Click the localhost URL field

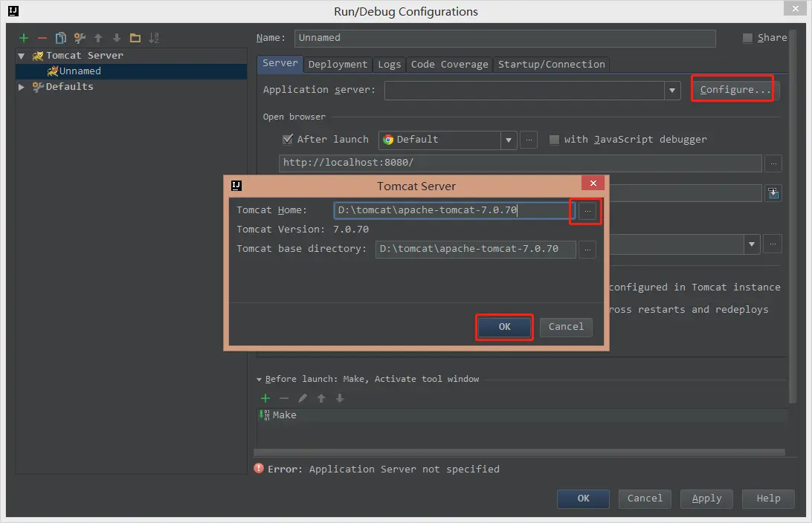[x=520, y=163]
